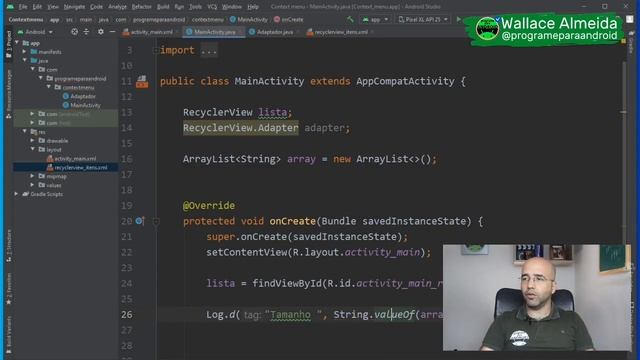640x360 pixels.
Task: Open the Favorites side tab
Action: click(9, 289)
